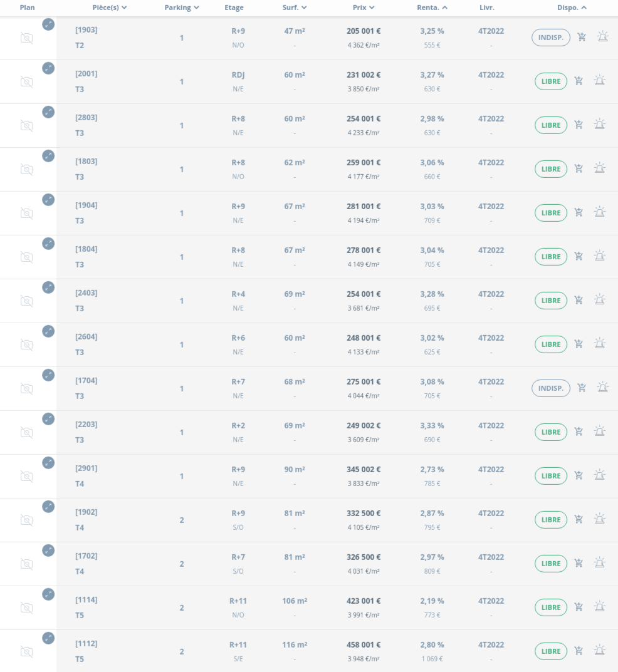Click the LIBRE button for lot 1902
This screenshot has width=618, height=672.
click(551, 520)
